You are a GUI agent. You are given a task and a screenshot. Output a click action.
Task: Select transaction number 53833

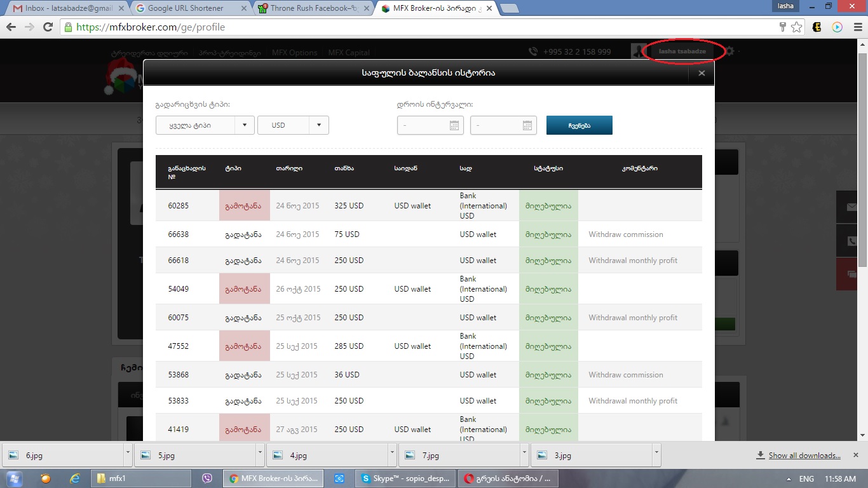(x=179, y=401)
